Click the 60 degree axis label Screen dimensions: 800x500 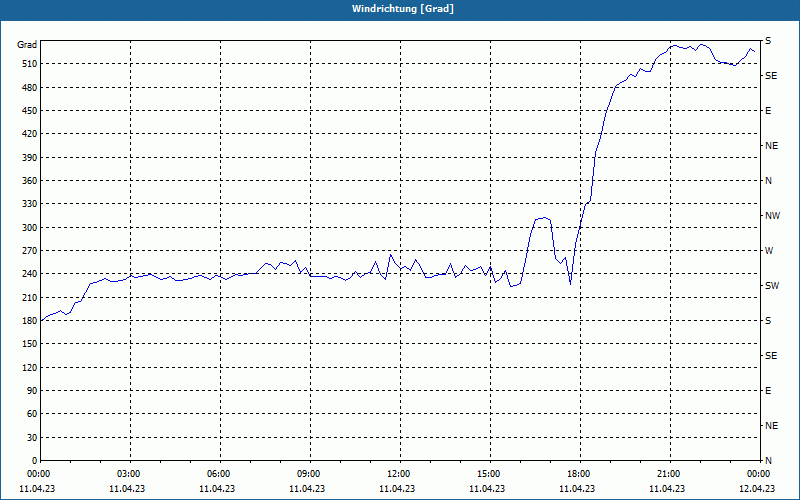coord(31,414)
